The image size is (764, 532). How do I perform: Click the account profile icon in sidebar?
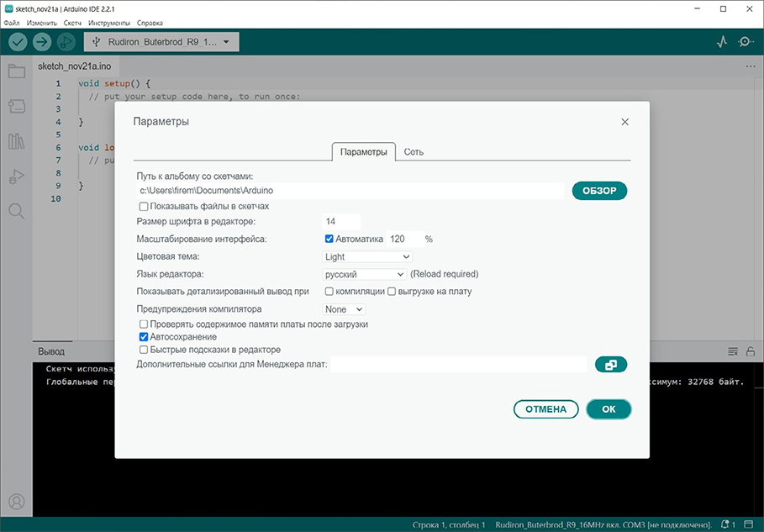coord(17,501)
